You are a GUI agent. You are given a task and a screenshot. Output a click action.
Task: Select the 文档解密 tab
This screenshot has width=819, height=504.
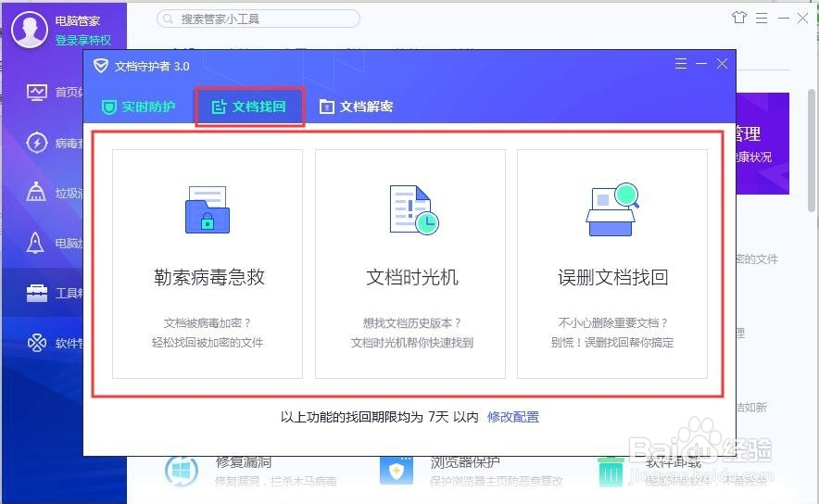tap(356, 107)
